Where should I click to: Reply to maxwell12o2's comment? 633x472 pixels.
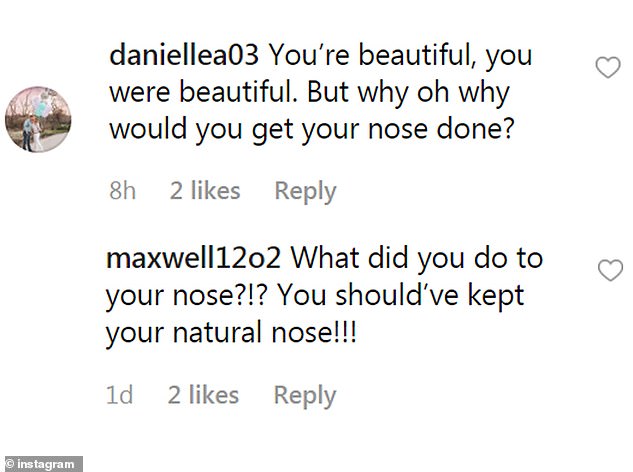pyautogui.click(x=304, y=395)
